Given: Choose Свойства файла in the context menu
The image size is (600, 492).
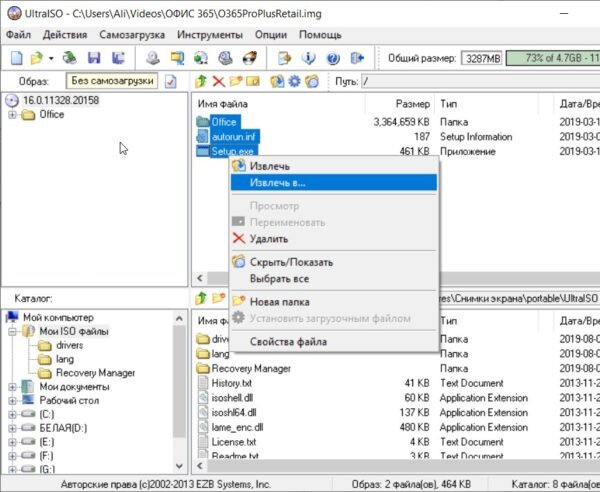Looking at the screenshot, I should 334,342.
